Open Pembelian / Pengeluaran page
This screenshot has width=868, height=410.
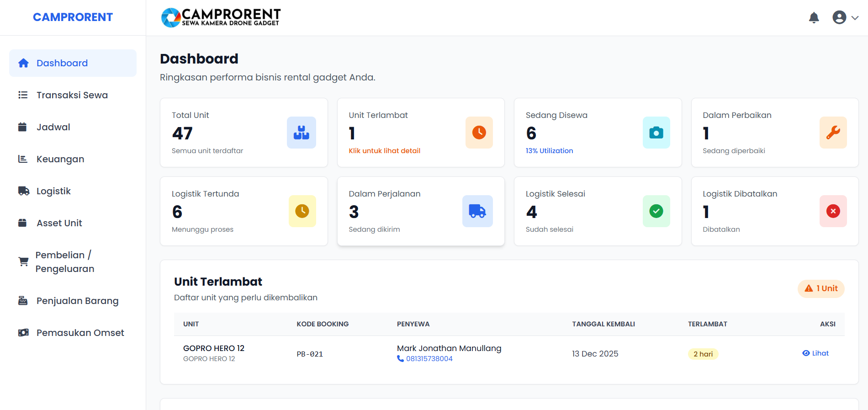[64, 262]
